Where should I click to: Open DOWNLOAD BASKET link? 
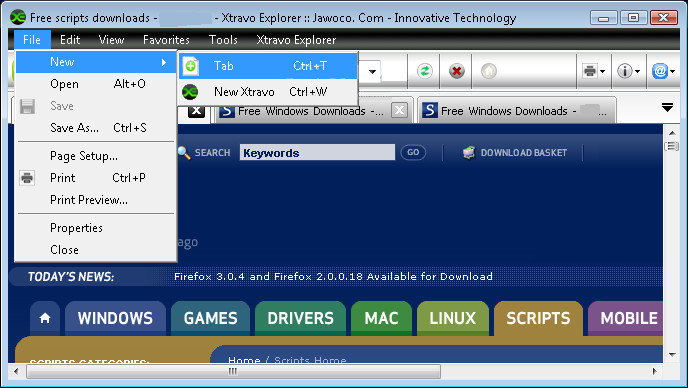click(523, 153)
